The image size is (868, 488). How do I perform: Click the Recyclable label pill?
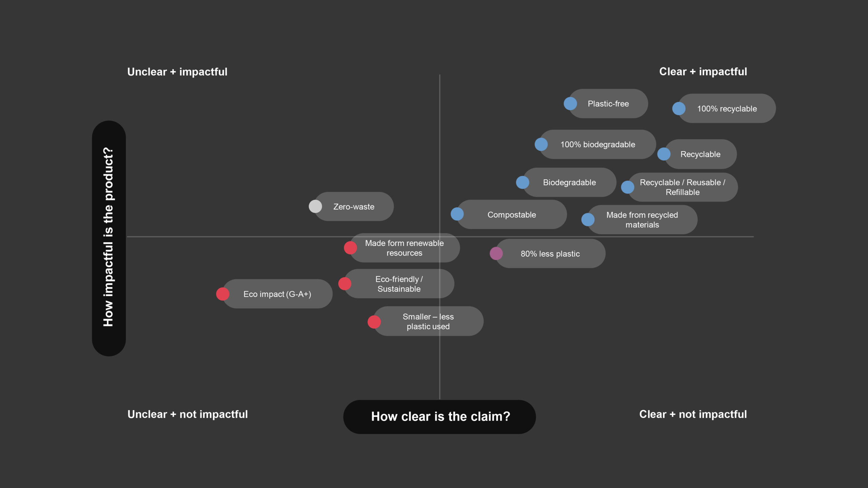pos(701,154)
